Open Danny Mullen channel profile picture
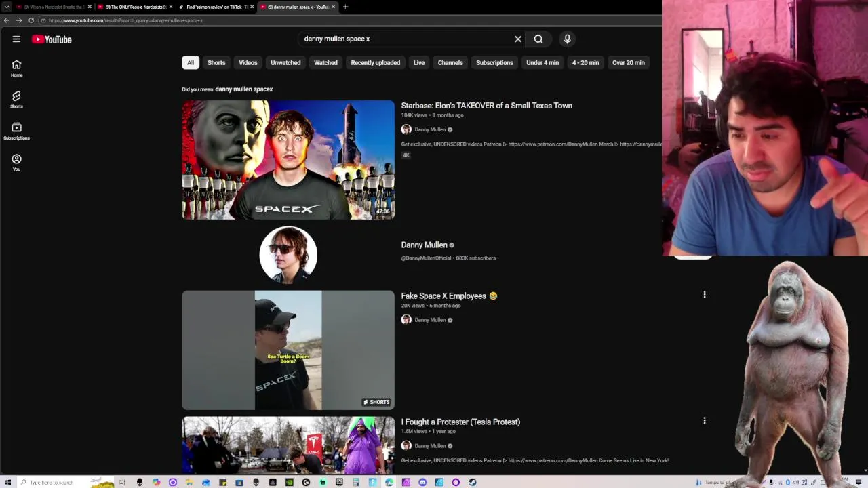 tap(288, 255)
